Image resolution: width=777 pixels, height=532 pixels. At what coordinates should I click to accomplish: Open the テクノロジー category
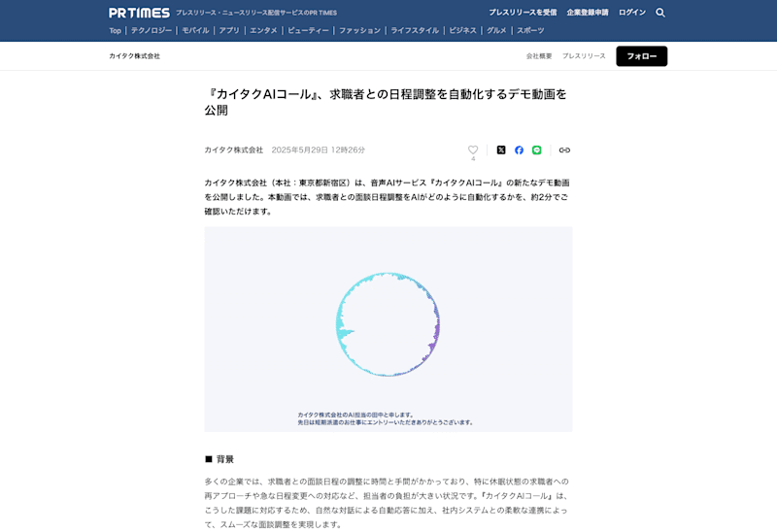click(x=152, y=31)
